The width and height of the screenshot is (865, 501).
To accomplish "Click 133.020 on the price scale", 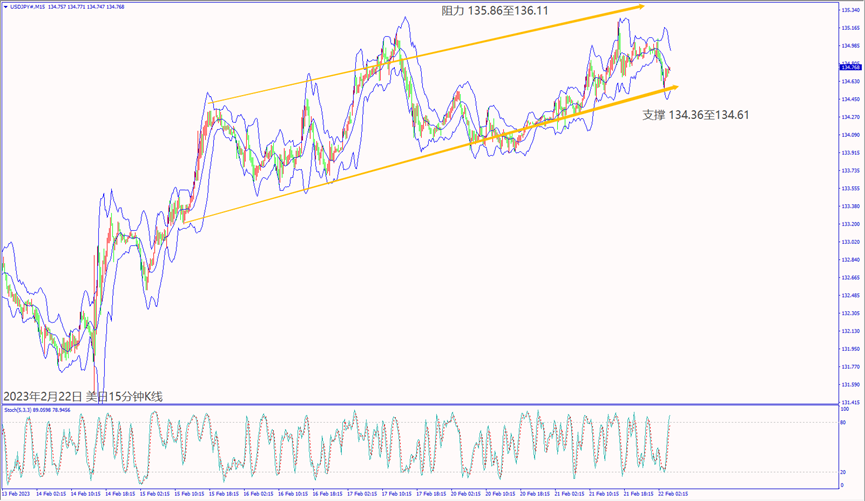I will tap(848, 242).
